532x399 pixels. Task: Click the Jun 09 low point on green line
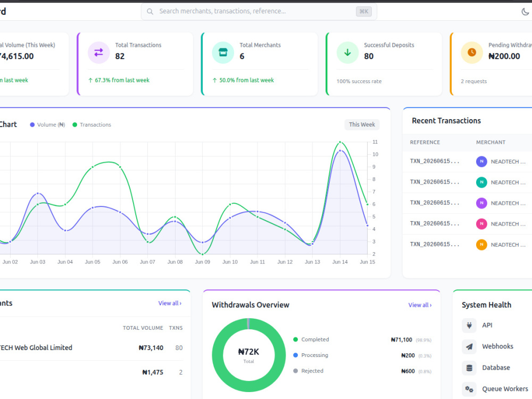(x=203, y=254)
